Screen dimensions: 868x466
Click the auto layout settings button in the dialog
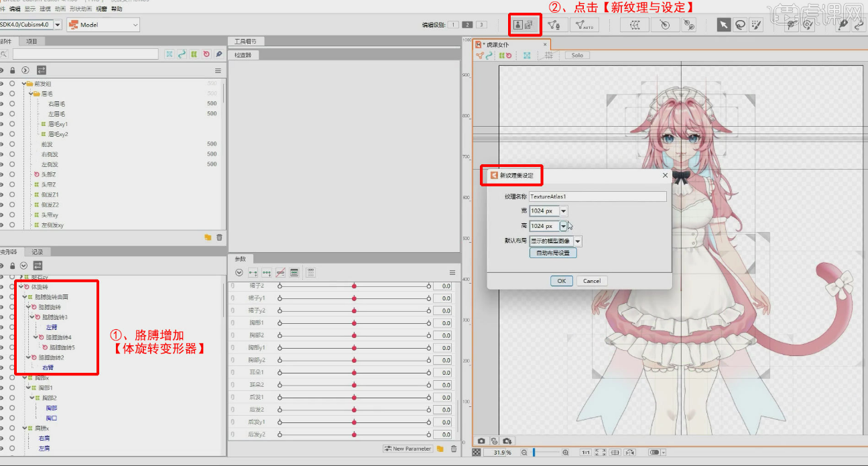point(553,253)
